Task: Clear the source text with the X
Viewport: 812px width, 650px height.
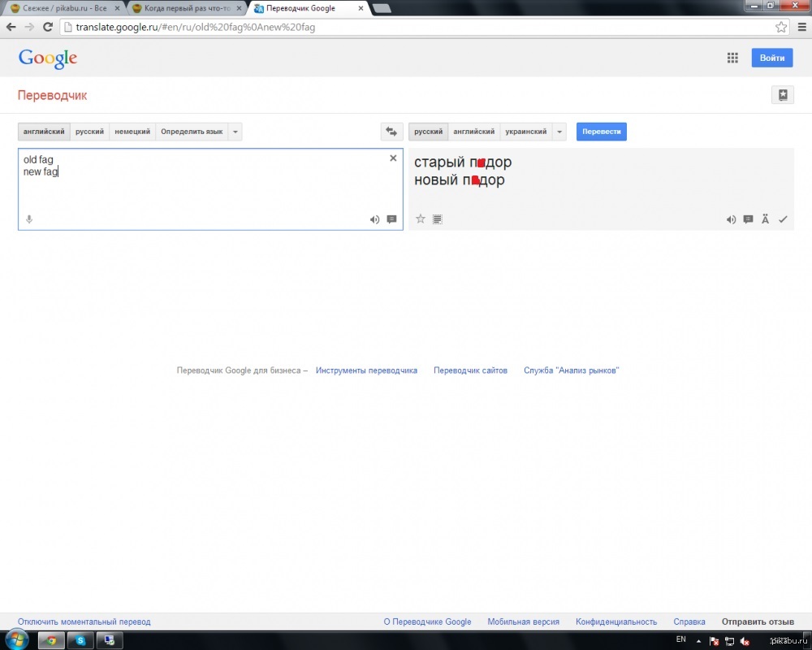Action: point(393,158)
